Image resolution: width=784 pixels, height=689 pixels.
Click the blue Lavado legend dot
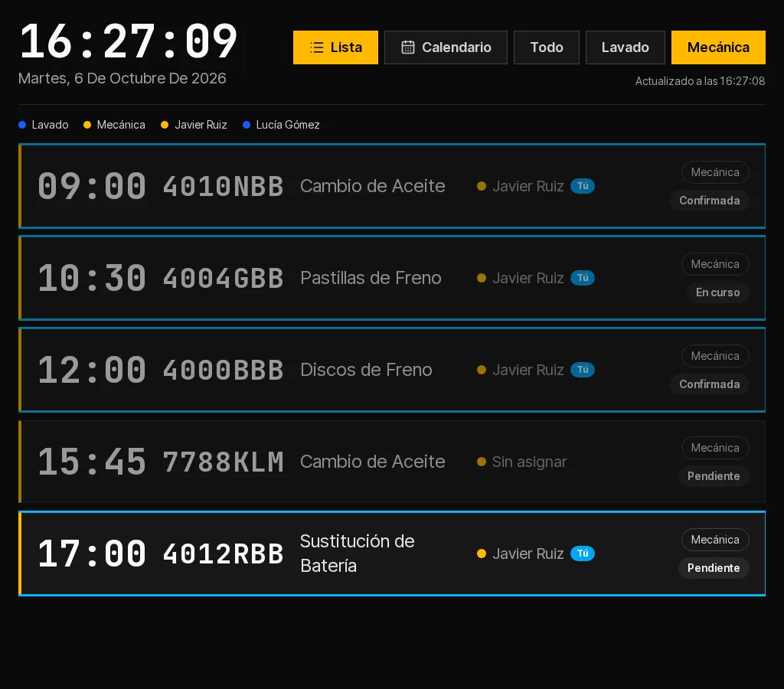coord(22,125)
